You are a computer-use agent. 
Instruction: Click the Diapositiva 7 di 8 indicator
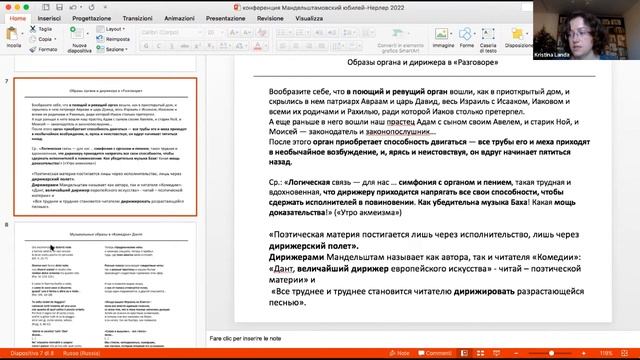[32, 353]
